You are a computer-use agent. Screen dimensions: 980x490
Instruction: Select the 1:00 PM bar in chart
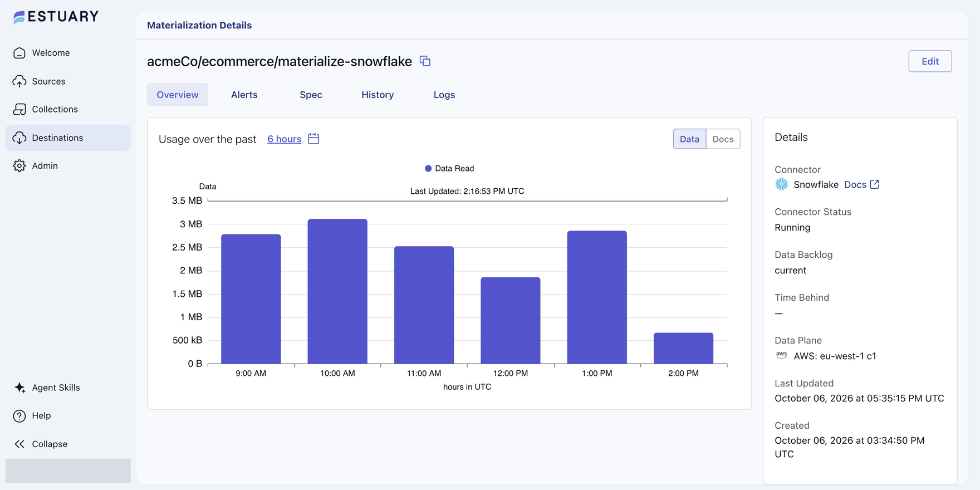click(597, 297)
